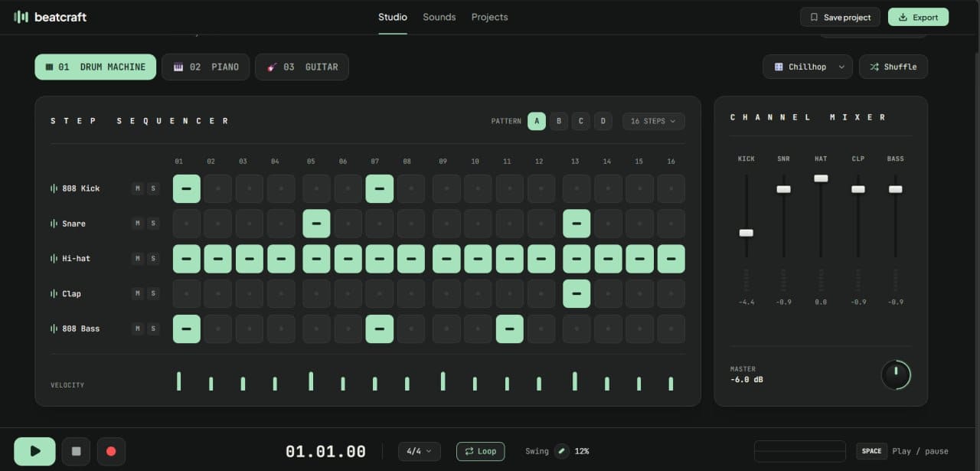This screenshot has height=471, width=980.
Task: Click the HAT channel fader handle
Action: [821, 178]
